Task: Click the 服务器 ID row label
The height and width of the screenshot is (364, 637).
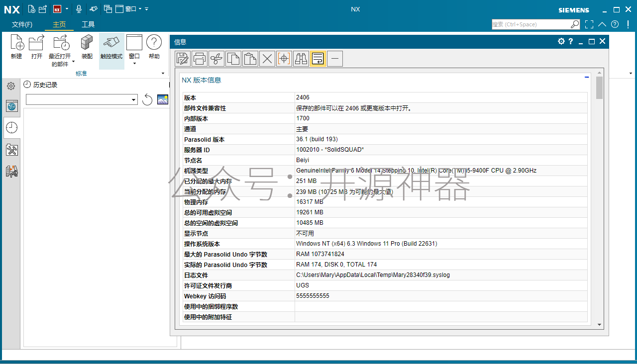Action: [x=197, y=150]
